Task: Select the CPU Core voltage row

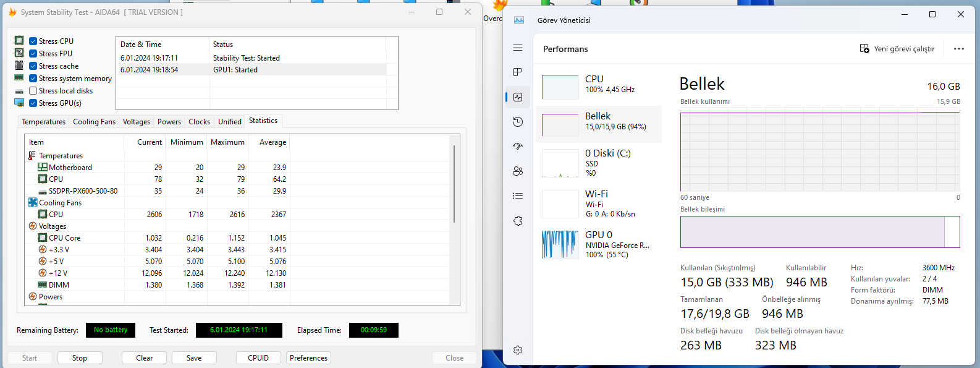Action: point(238,238)
